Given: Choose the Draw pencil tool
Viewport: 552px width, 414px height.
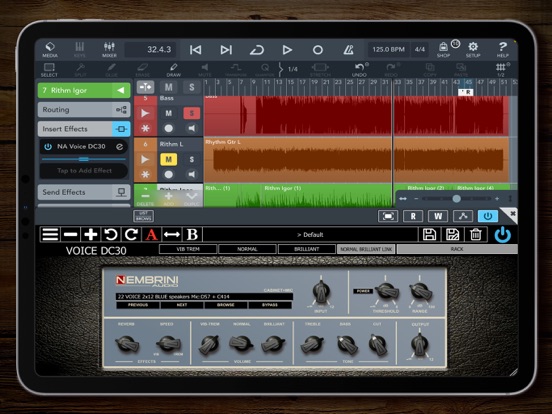Looking at the screenshot, I should [174, 70].
